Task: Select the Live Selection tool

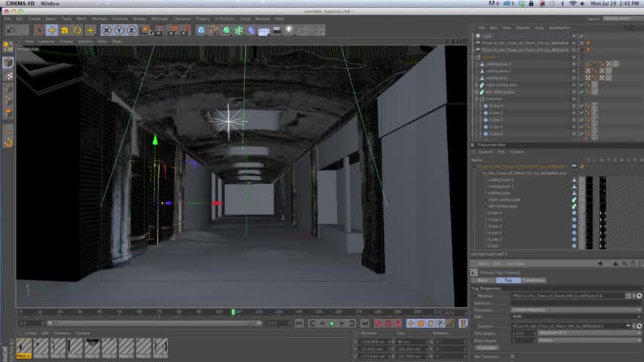Action: click(39, 30)
